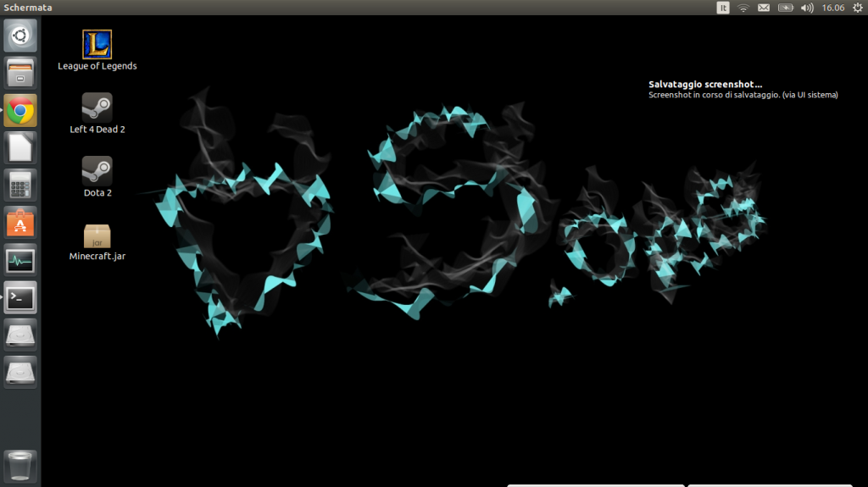Select the Left 4 Dead 2 shortcut
The image size is (868, 487).
97,108
